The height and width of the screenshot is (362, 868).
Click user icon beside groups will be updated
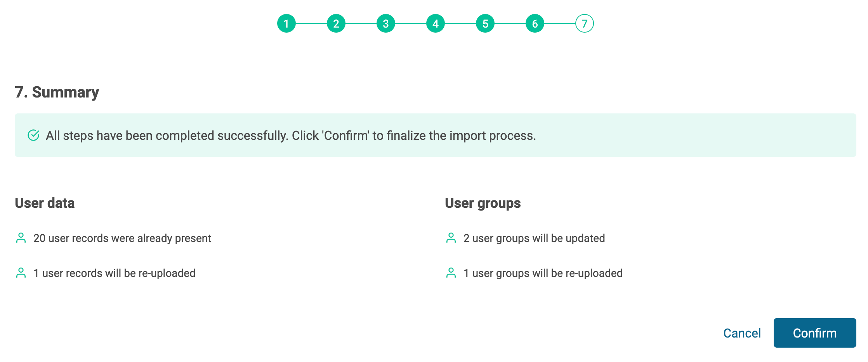click(451, 238)
